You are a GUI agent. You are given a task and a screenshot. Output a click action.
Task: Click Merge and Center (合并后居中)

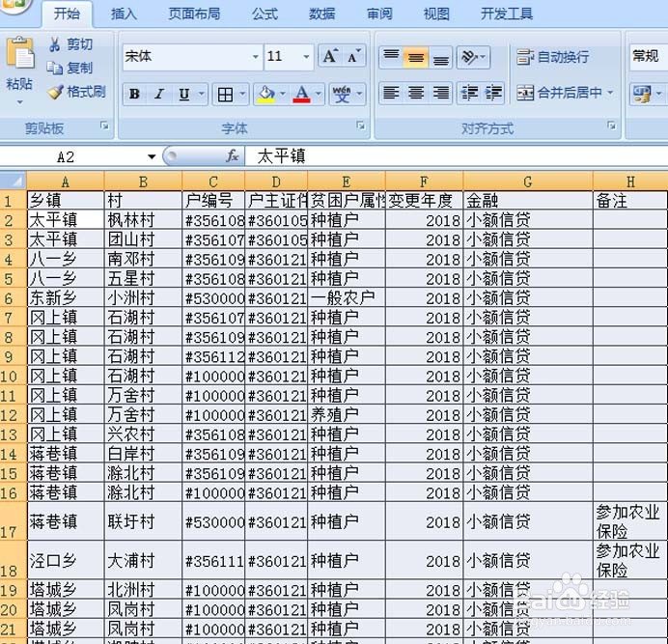[x=560, y=93]
